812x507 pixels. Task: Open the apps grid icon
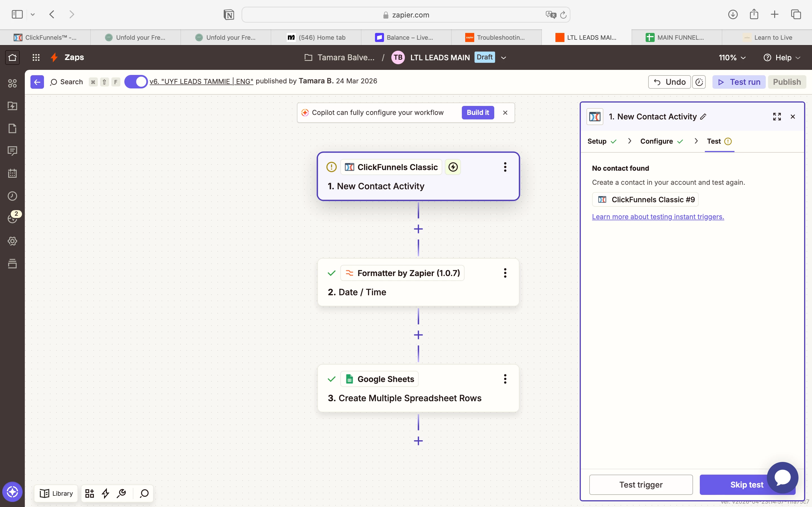36,57
